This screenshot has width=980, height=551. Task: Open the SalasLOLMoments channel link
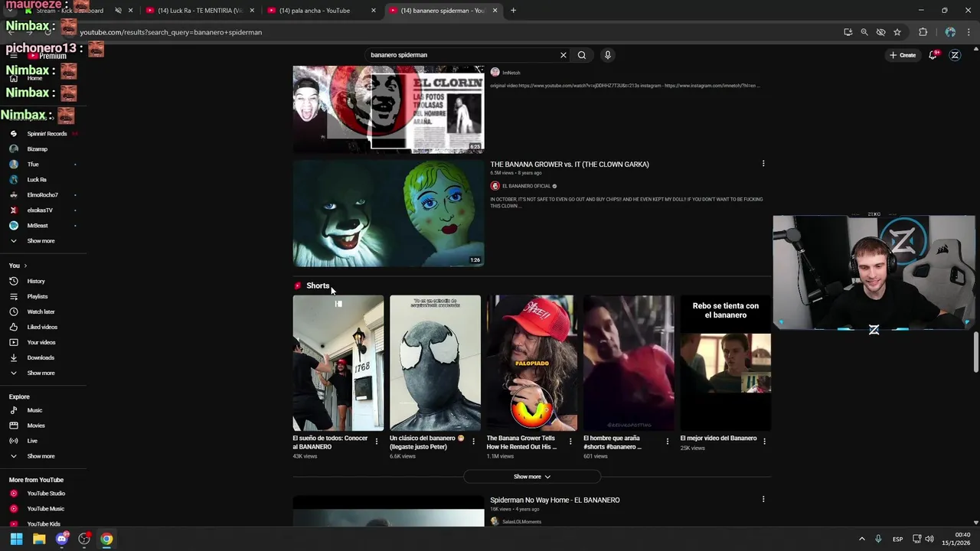pyautogui.click(x=521, y=522)
